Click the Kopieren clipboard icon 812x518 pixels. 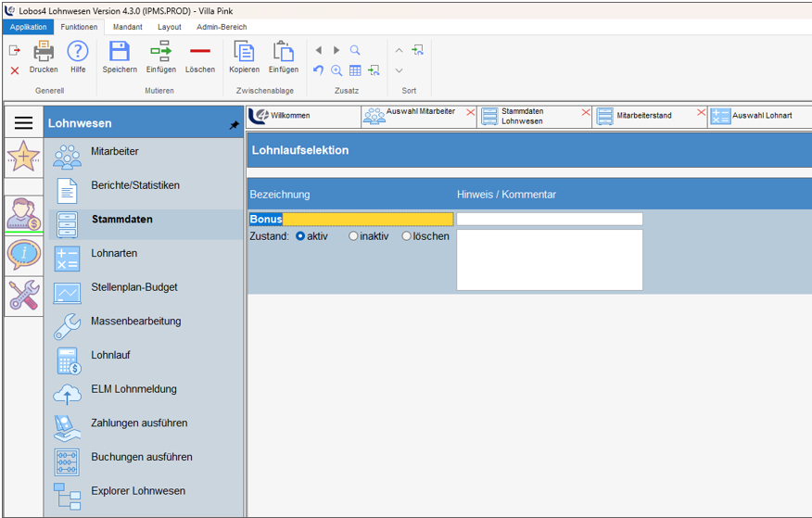point(244,53)
